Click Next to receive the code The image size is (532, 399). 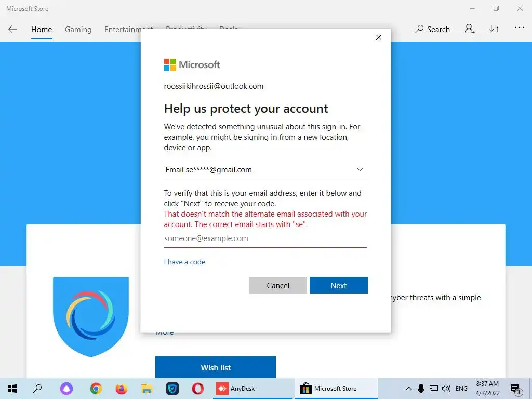pos(339,285)
